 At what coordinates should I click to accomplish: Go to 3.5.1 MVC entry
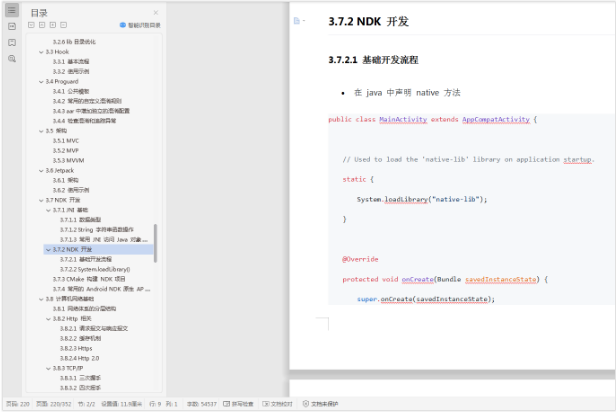pyautogui.click(x=66, y=141)
